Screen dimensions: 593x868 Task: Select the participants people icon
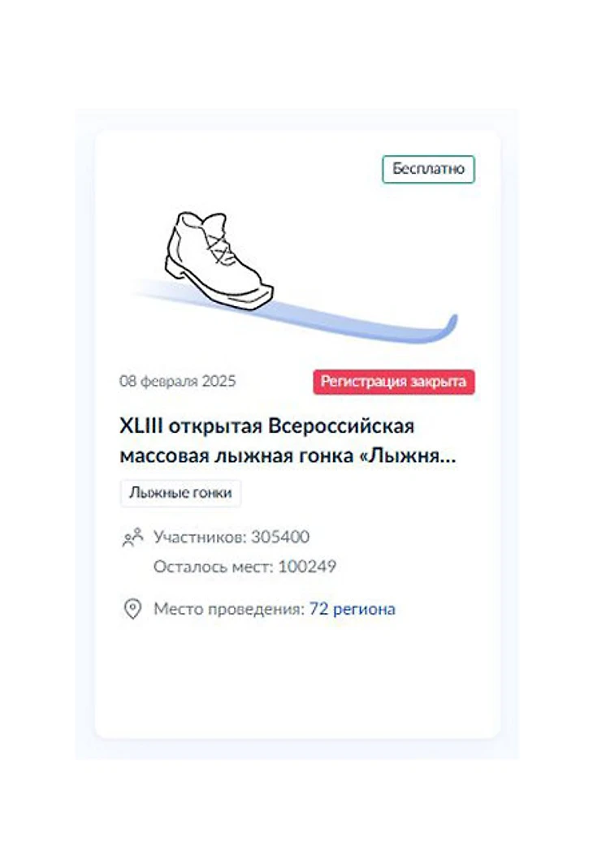133,538
